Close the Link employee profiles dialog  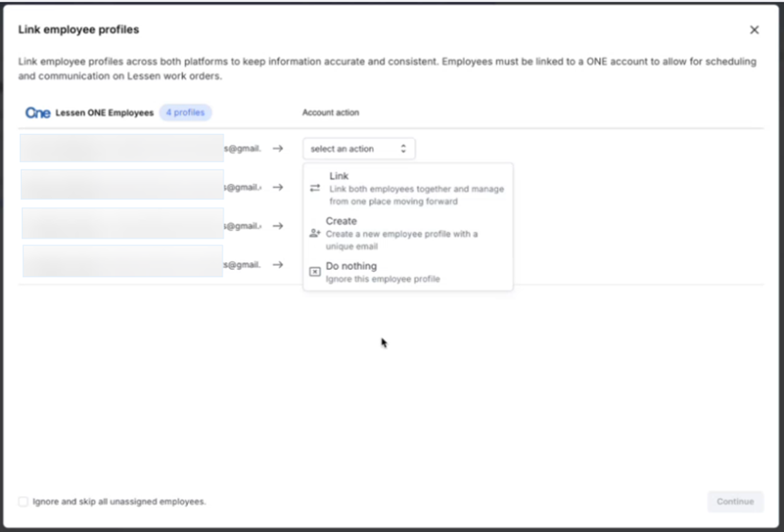754,30
